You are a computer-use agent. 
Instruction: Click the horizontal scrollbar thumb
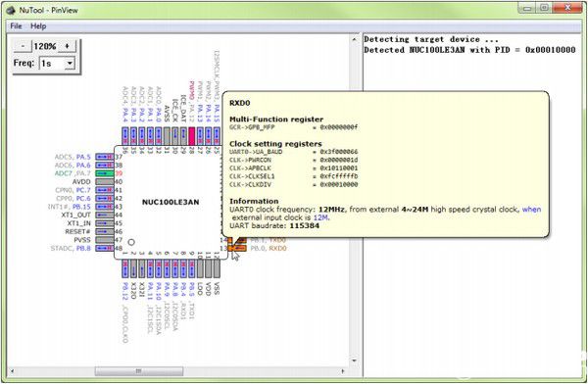139,371
